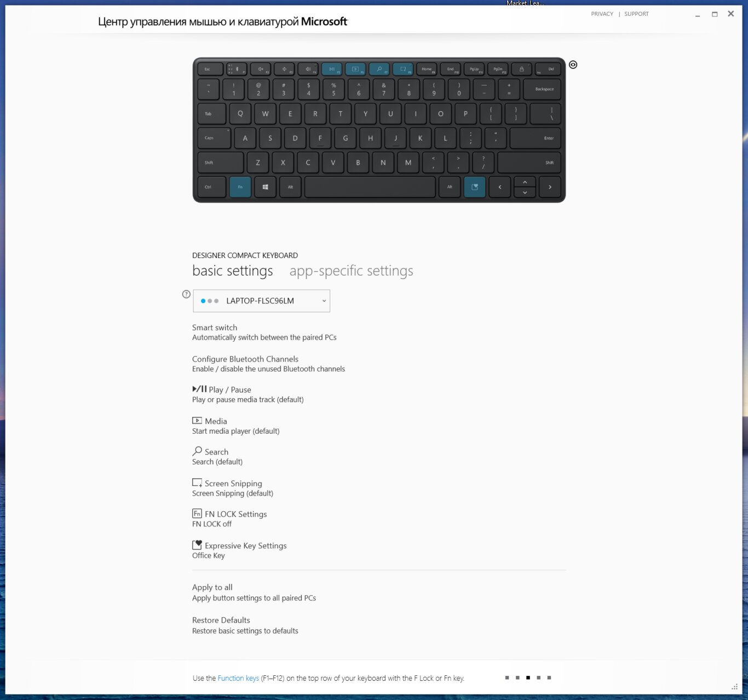Click the highlighted Fn key on keyboard image
748x700 pixels.
pyautogui.click(x=240, y=187)
